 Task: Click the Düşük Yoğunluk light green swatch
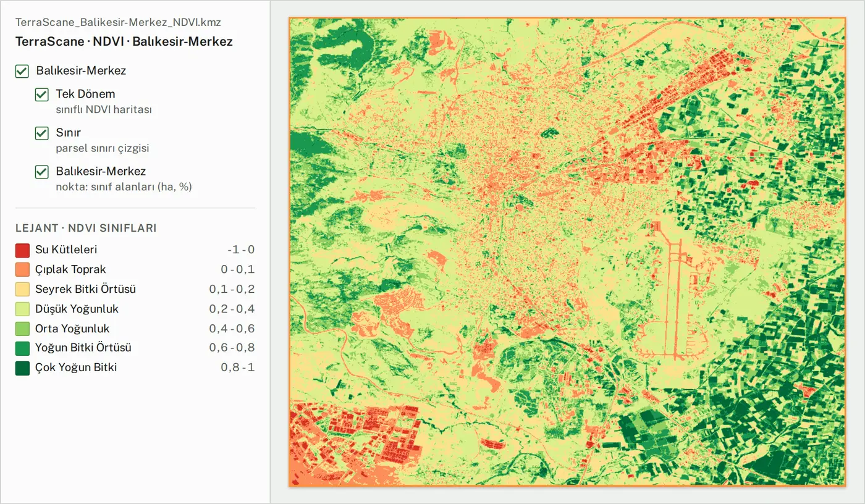tap(22, 309)
